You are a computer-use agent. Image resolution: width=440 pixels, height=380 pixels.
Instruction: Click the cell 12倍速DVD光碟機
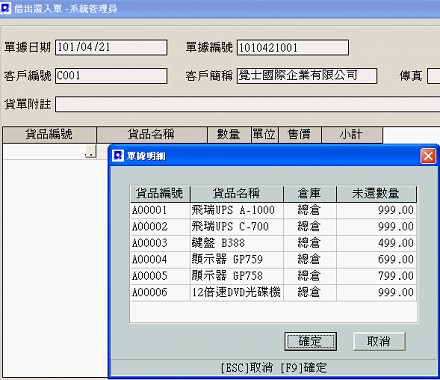point(237,293)
